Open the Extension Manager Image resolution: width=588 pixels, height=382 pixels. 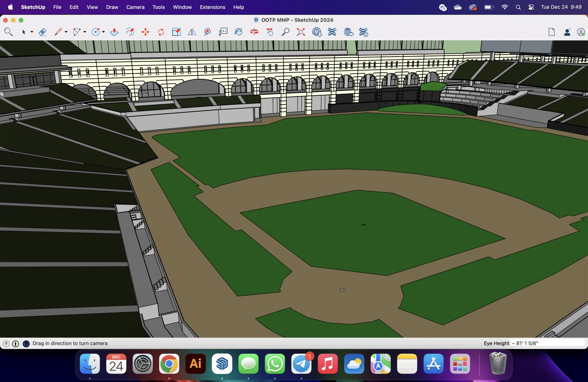(x=364, y=32)
